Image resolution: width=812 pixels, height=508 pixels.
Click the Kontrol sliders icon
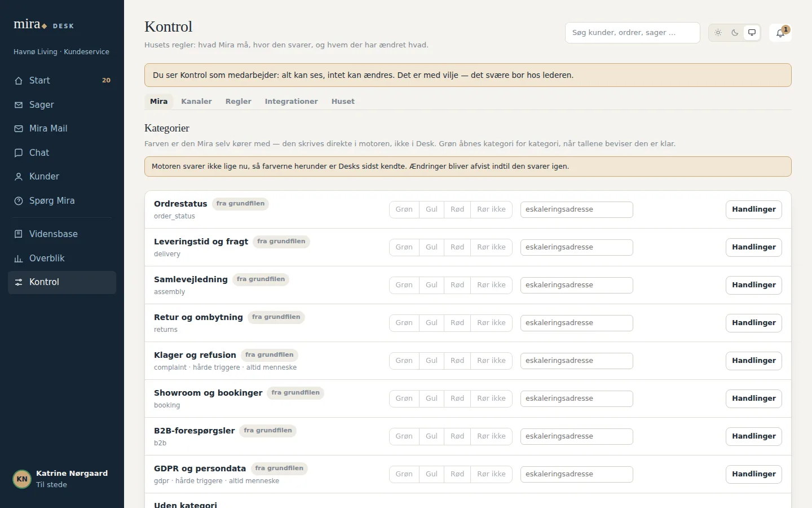click(19, 282)
